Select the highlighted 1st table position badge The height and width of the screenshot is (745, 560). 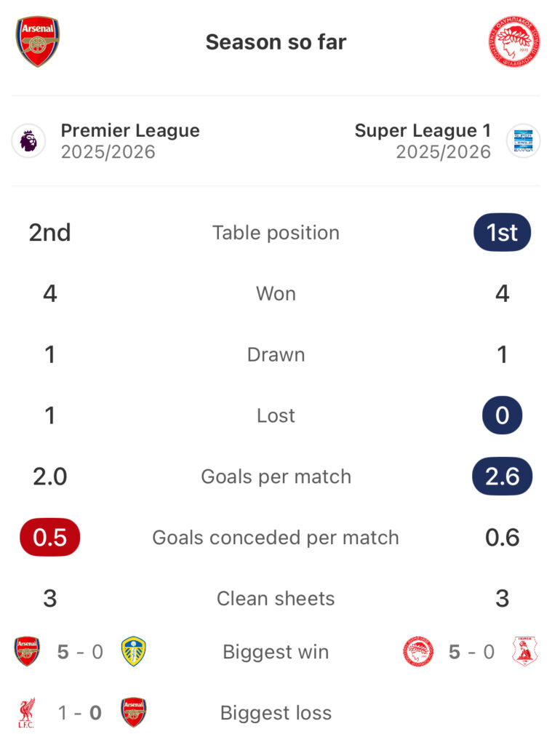502,233
